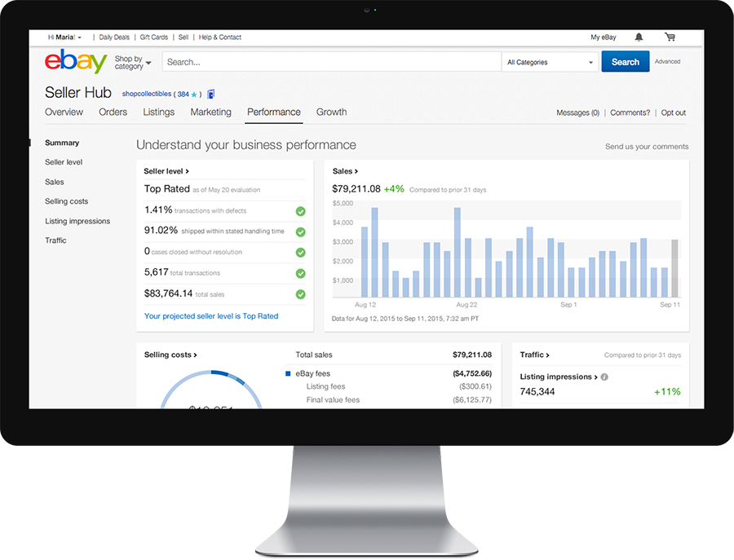
Task: Click the 384 feedback score link
Action: click(x=183, y=95)
